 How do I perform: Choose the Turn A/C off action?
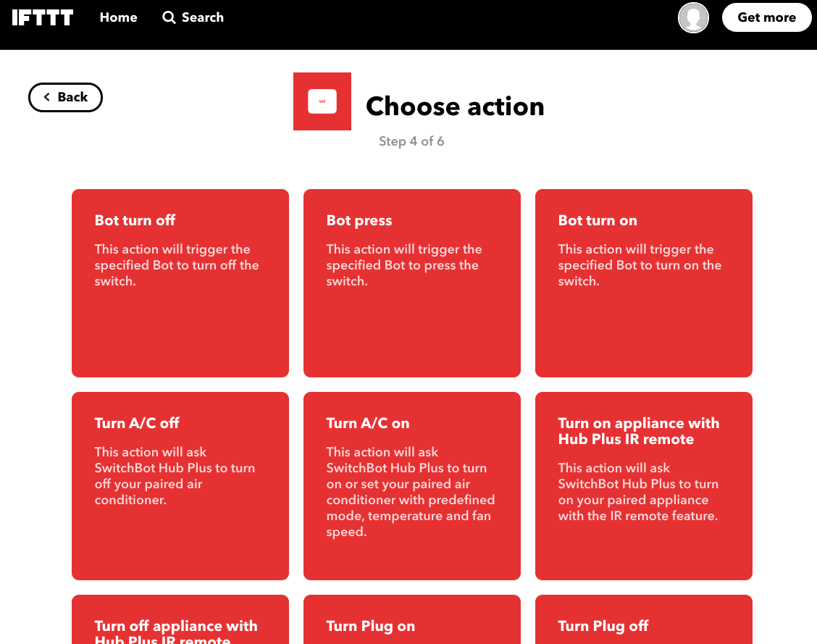click(180, 485)
